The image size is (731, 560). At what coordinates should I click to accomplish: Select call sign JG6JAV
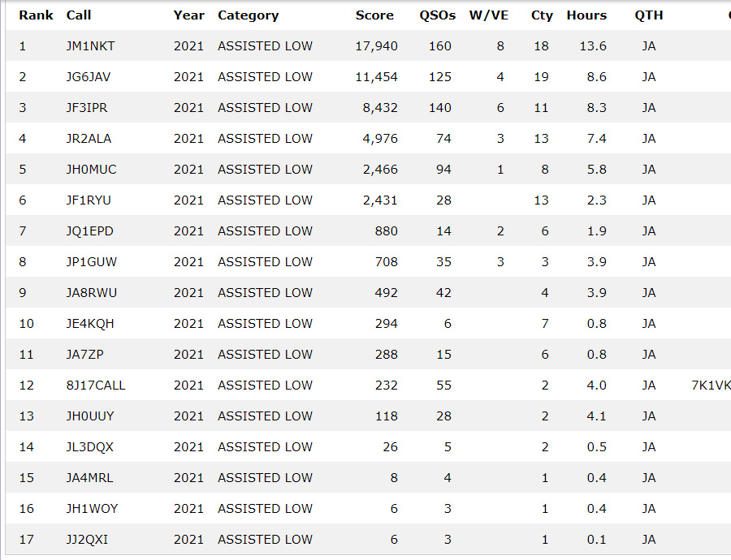[x=90, y=77]
